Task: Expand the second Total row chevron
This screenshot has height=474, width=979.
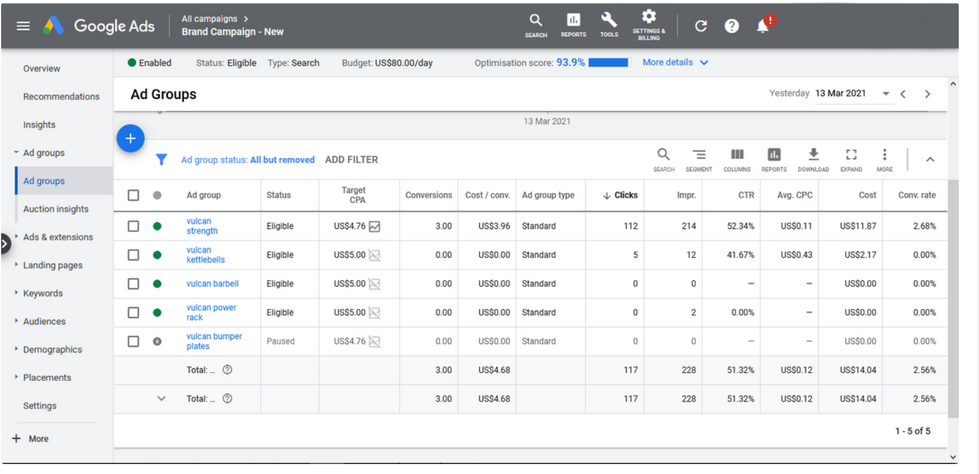Action: tap(161, 398)
